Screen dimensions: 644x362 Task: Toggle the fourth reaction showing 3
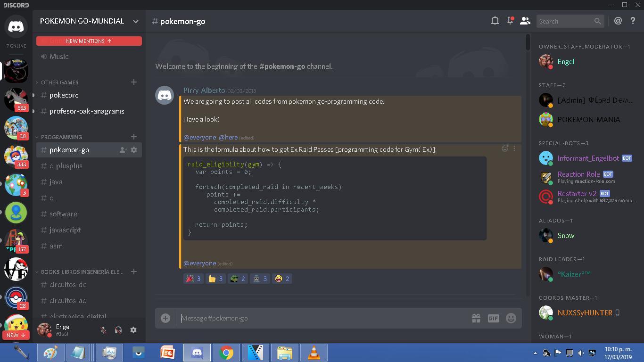tap(260, 279)
